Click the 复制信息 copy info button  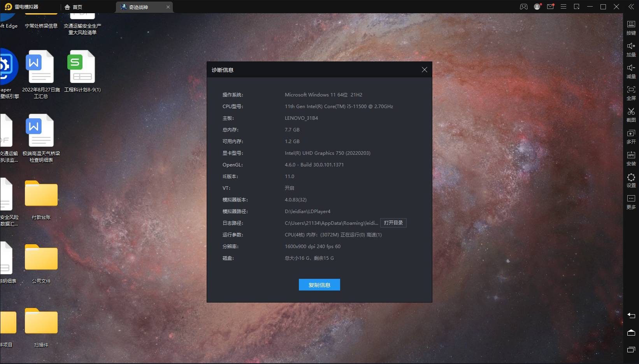point(319,285)
